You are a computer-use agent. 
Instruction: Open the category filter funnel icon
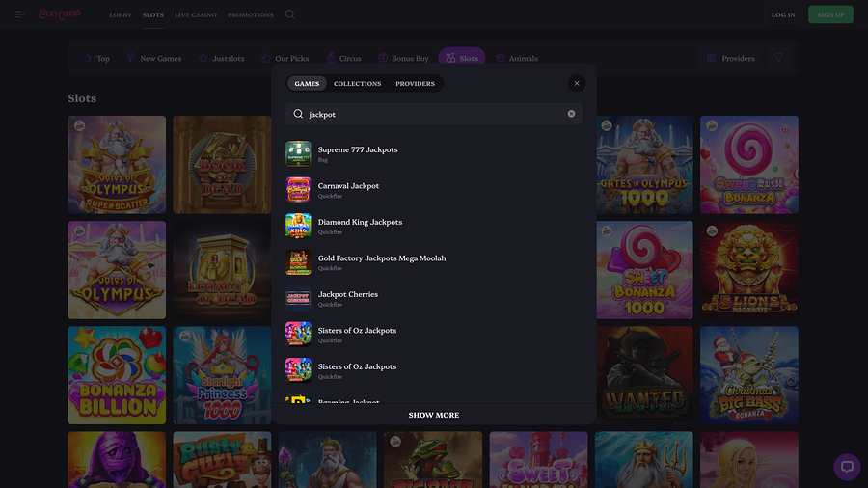click(x=778, y=58)
